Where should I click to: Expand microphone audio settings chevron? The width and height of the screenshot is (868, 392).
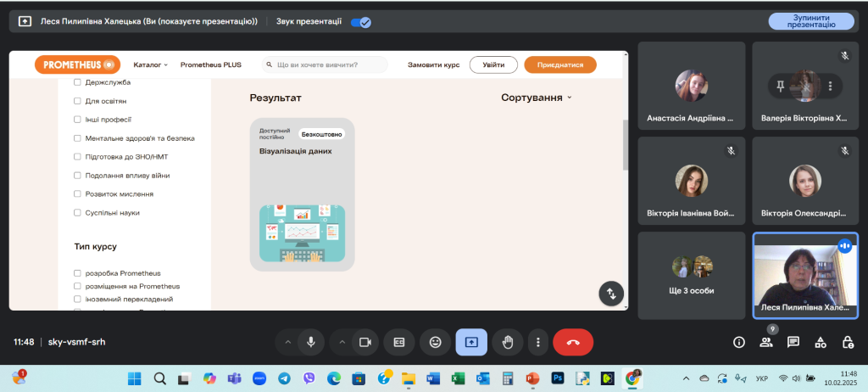(287, 342)
